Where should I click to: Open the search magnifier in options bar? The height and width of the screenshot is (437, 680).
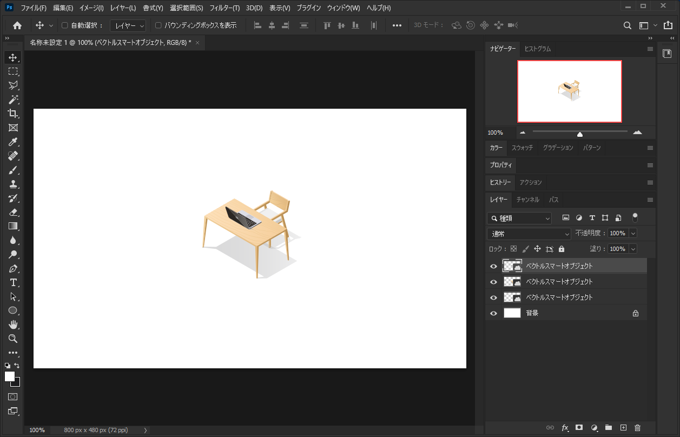click(x=627, y=26)
